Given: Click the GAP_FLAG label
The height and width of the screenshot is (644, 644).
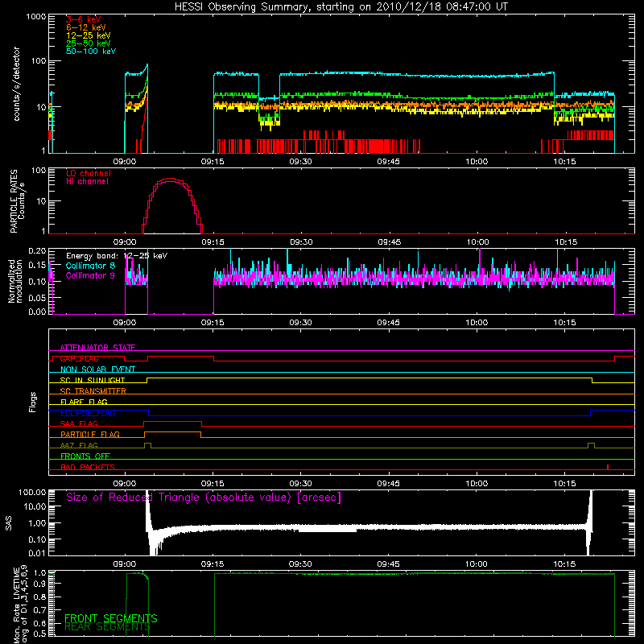Looking at the screenshot, I should pos(79,358).
